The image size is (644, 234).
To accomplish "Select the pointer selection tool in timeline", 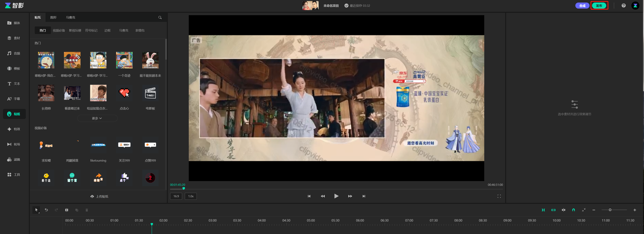I will coord(36,210).
